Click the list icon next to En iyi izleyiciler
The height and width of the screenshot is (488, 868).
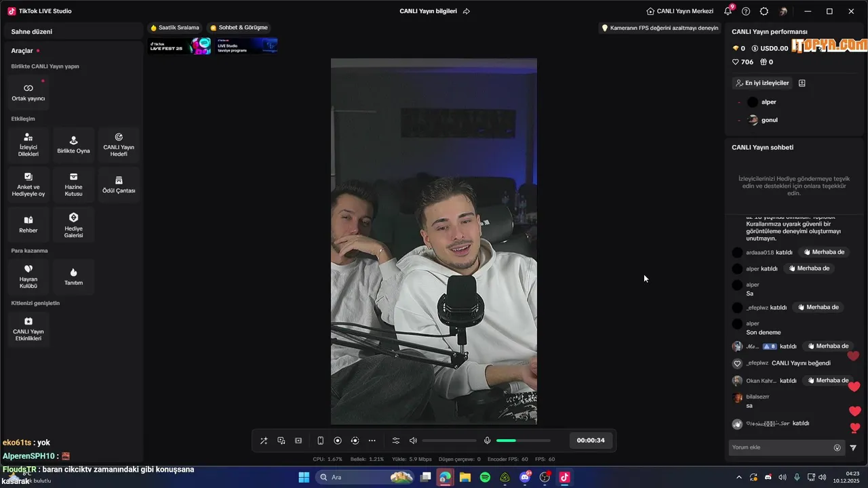tap(802, 83)
